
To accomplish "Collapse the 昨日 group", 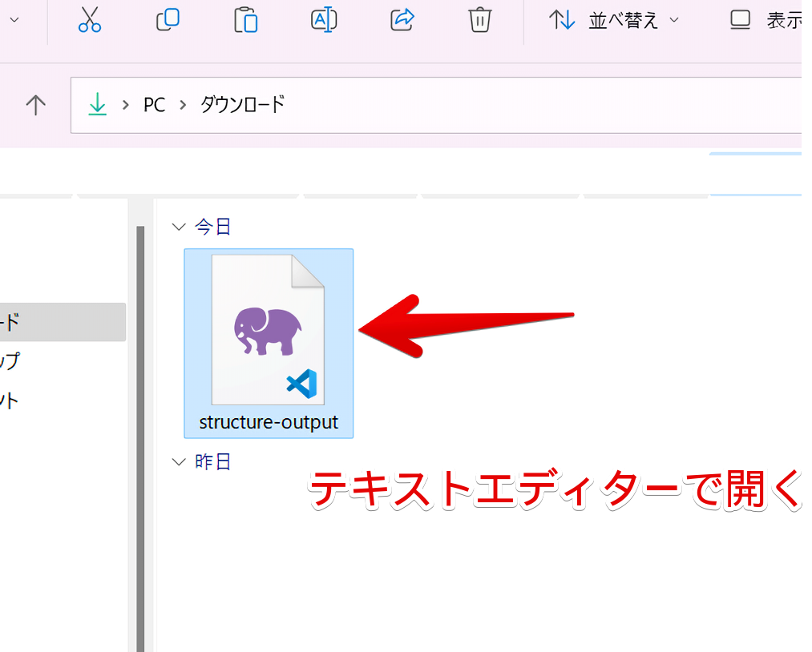I will click(x=179, y=461).
